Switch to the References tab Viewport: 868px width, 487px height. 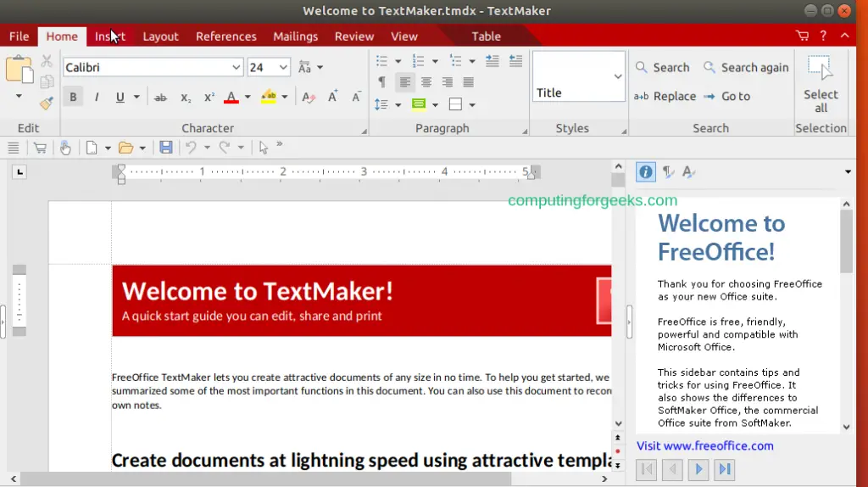click(225, 36)
